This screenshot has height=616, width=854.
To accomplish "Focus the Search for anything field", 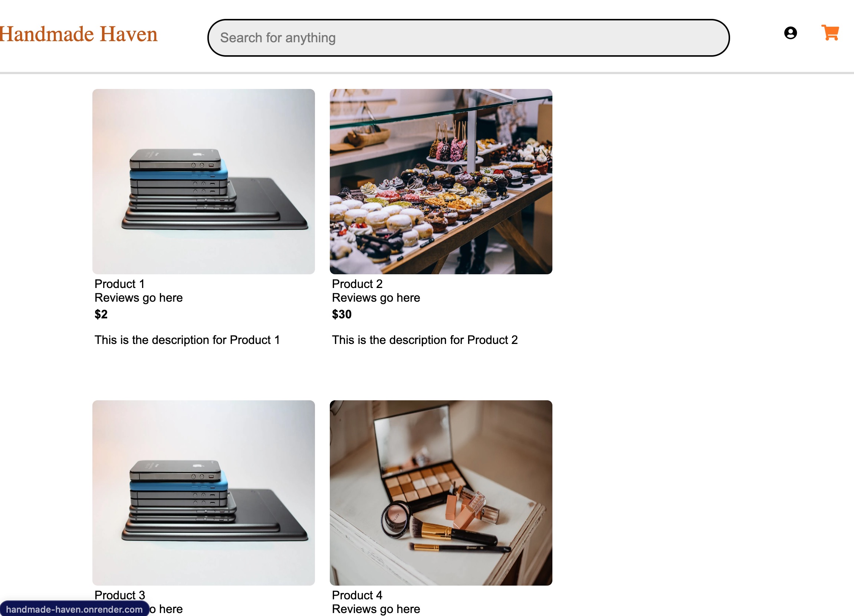I will tap(469, 38).
